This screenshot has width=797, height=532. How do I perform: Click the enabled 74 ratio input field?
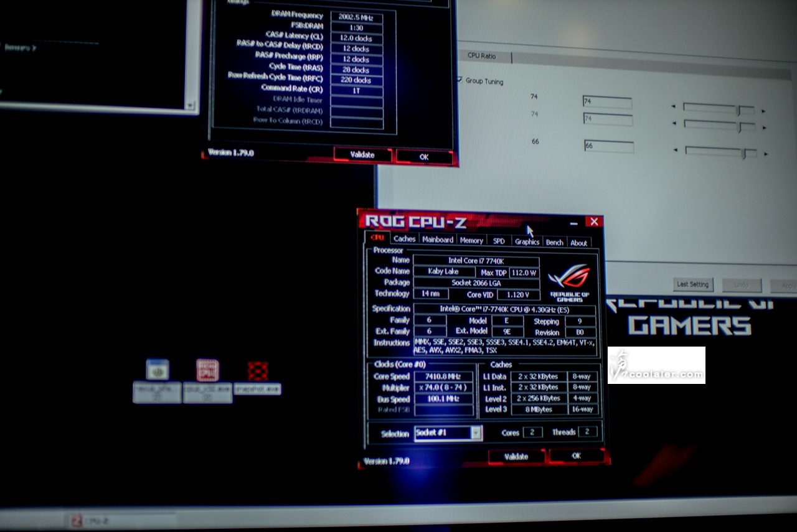tap(607, 103)
